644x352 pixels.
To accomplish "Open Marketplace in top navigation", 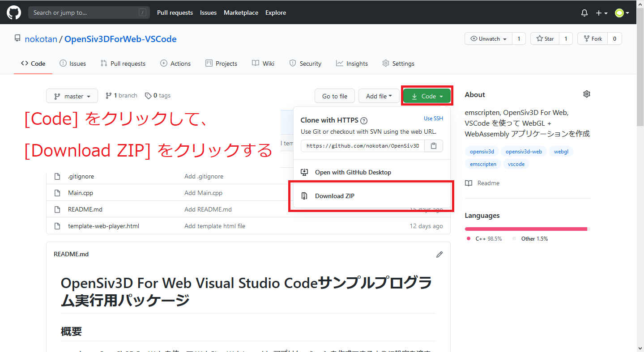I will 241,13.
